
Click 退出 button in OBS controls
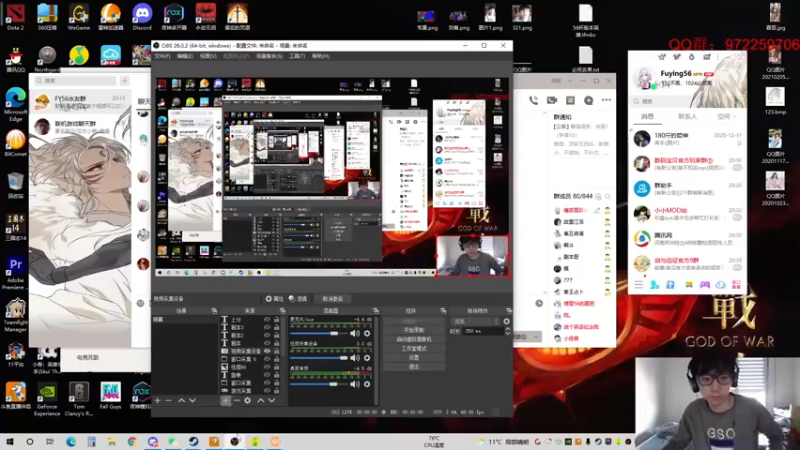click(414, 367)
